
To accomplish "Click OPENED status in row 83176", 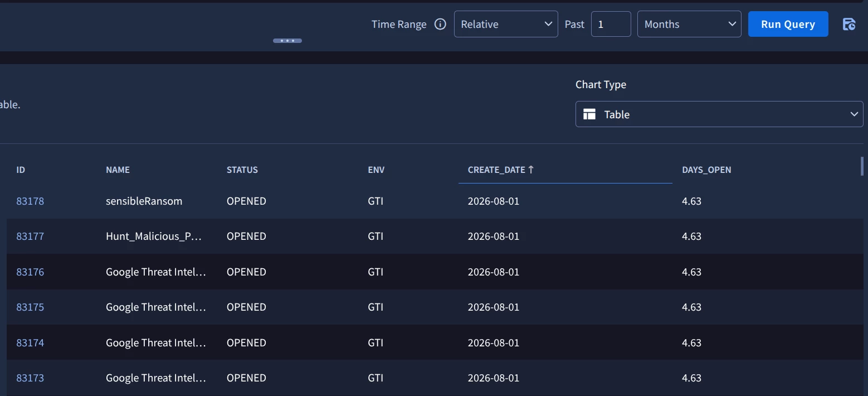I will pyautogui.click(x=246, y=272).
